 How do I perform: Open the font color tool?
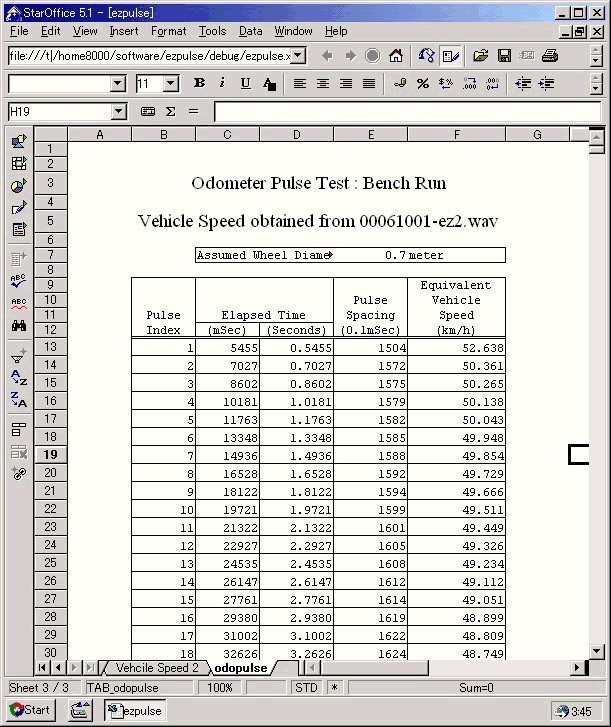coord(269,84)
